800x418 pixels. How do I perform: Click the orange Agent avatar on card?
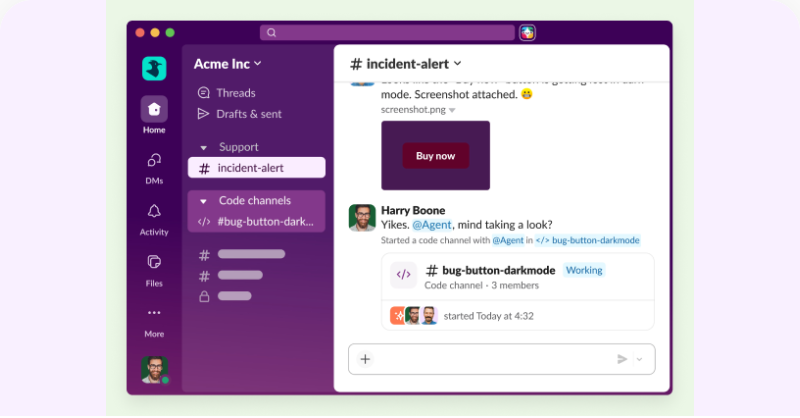[398, 316]
